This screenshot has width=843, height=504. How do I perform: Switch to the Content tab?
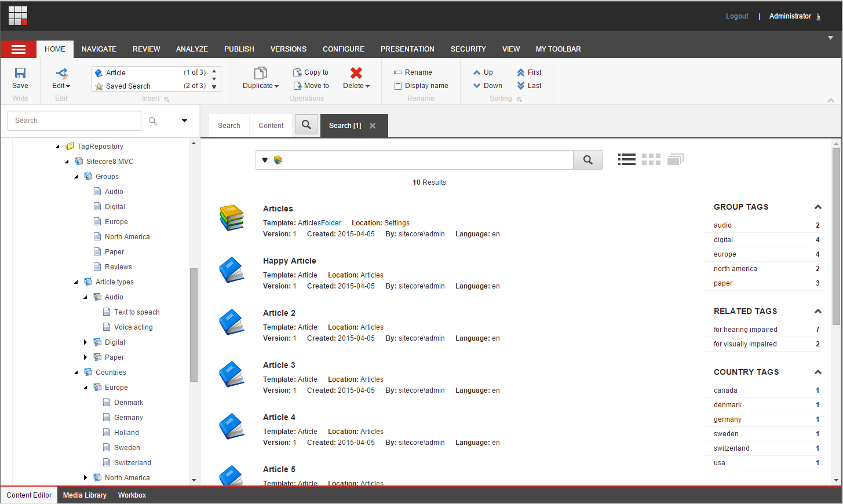[x=271, y=126]
